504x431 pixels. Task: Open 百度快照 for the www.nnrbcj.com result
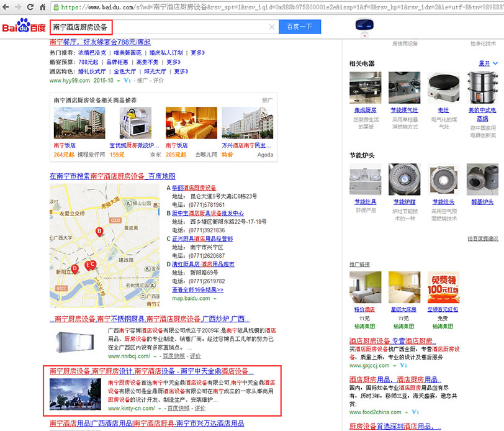[x=174, y=356]
